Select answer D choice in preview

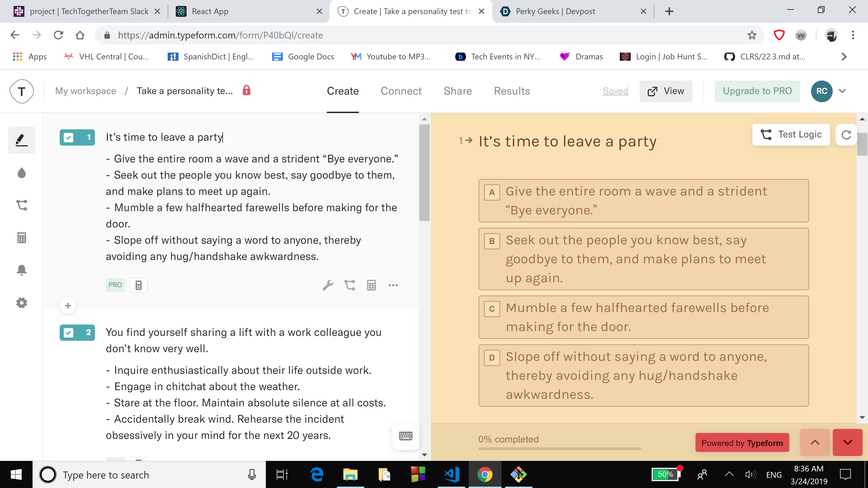click(x=643, y=375)
